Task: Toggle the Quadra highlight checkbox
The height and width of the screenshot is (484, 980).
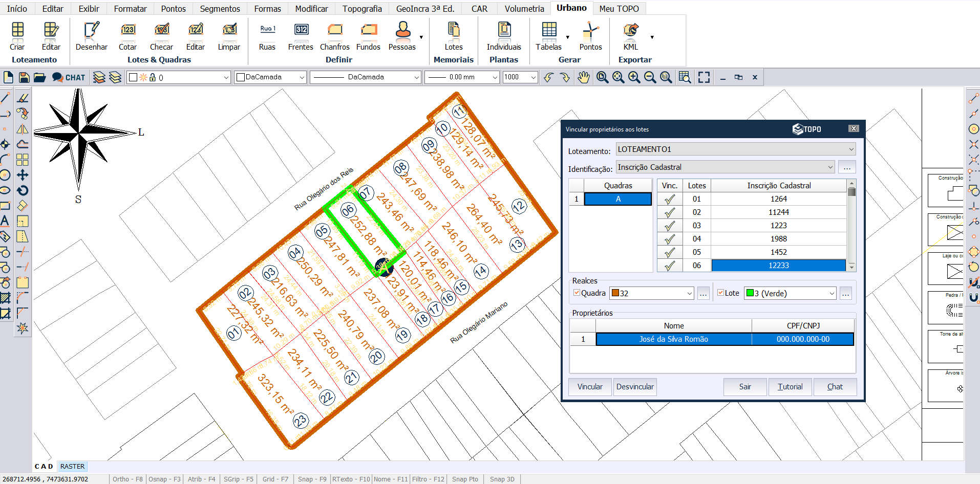Action: pos(577,293)
